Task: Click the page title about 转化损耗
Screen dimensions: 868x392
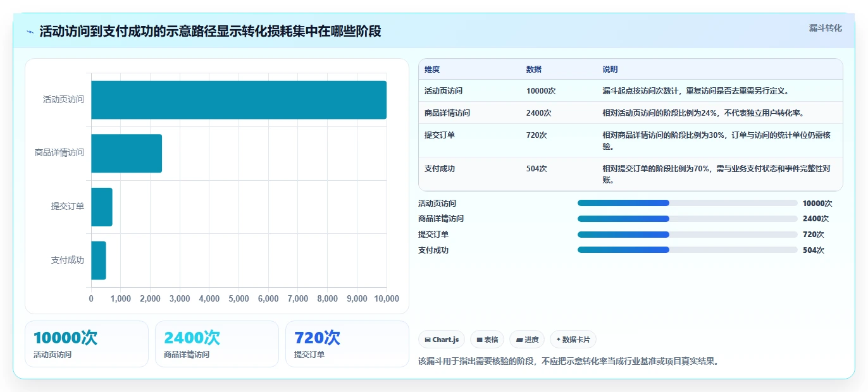Action: pos(210,31)
